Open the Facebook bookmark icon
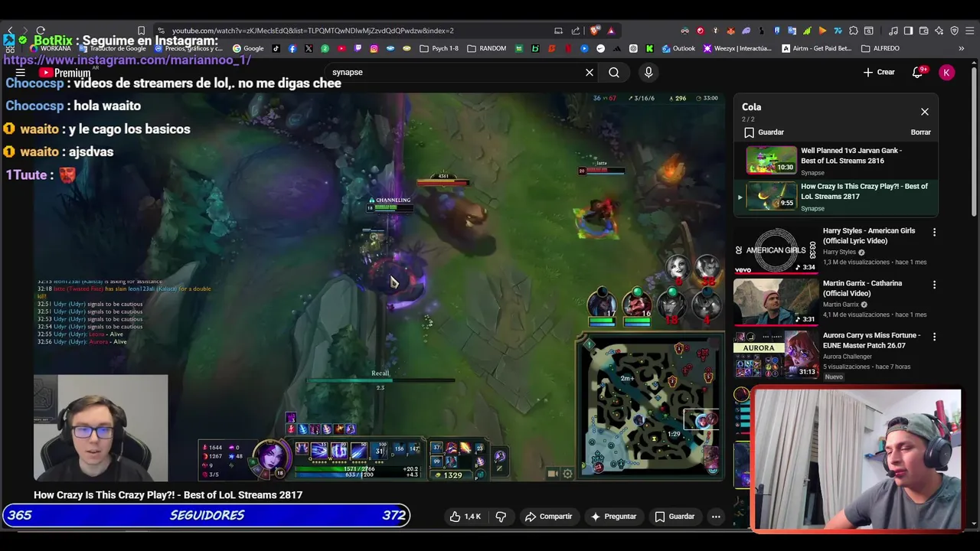980x551 pixels. click(292, 48)
